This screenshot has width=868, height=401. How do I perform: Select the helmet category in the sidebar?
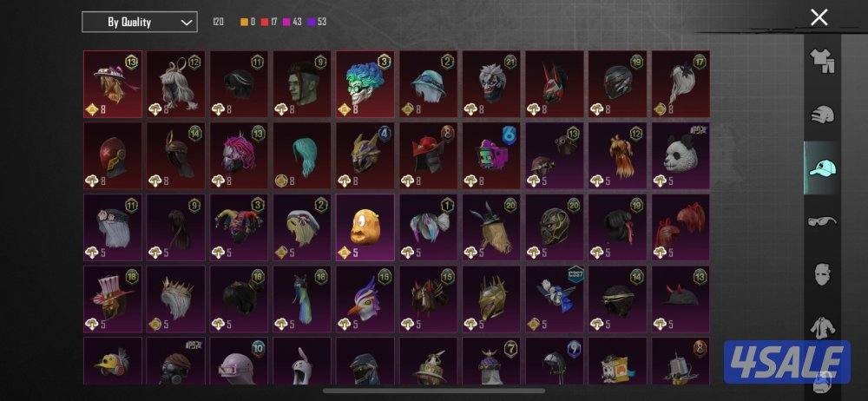823,115
